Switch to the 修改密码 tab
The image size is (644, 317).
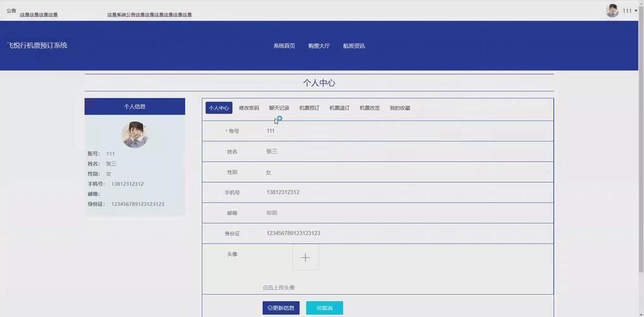pyautogui.click(x=249, y=108)
